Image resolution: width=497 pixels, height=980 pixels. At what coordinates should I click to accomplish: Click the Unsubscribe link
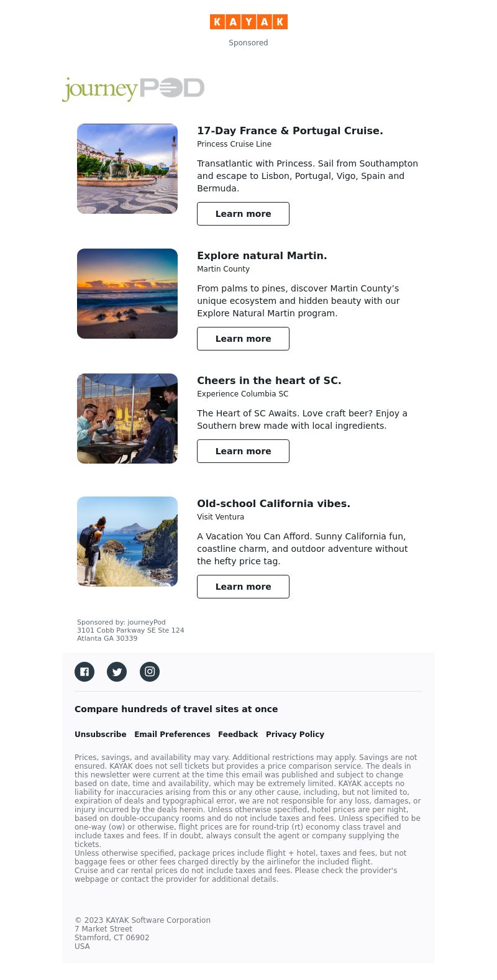tap(101, 735)
